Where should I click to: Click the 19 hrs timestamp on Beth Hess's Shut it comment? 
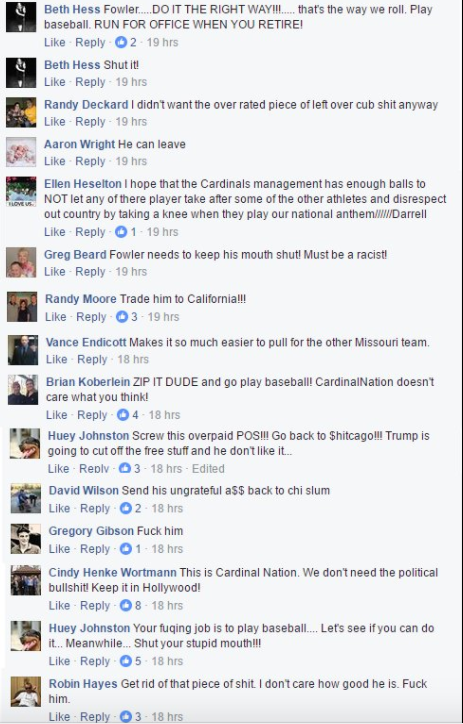[x=131, y=82]
